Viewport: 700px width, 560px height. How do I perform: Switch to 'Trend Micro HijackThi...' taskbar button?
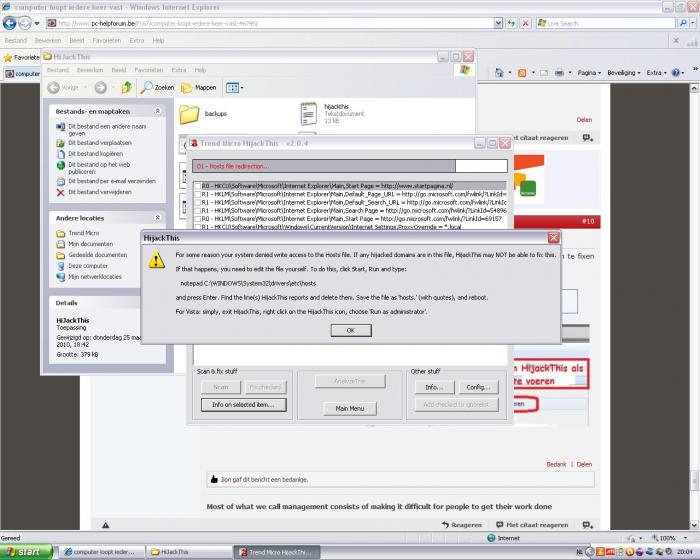coord(277,552)
